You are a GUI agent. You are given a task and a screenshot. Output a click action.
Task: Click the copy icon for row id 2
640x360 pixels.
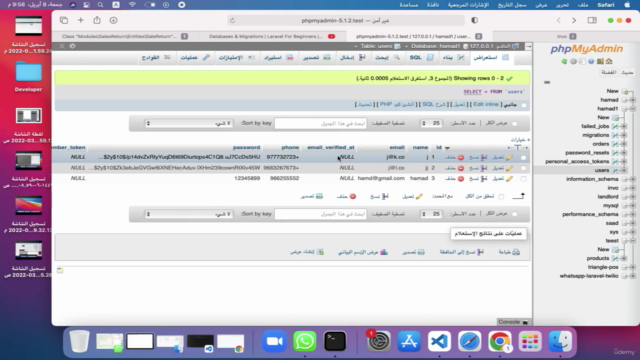pos(484,168)
